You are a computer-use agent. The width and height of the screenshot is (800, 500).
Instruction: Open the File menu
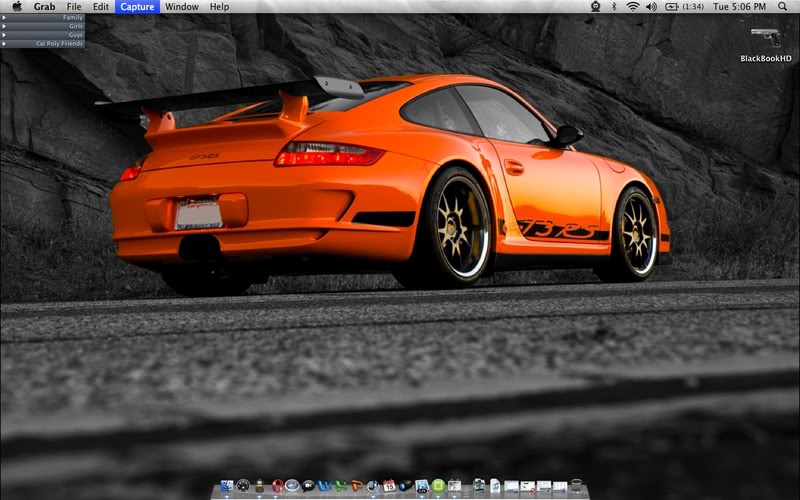tap(74, 7)
